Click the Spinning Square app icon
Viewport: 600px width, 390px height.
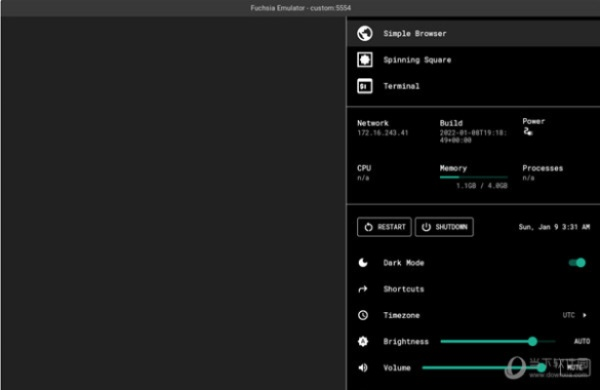pyautogui.click(x=365, y=60)
